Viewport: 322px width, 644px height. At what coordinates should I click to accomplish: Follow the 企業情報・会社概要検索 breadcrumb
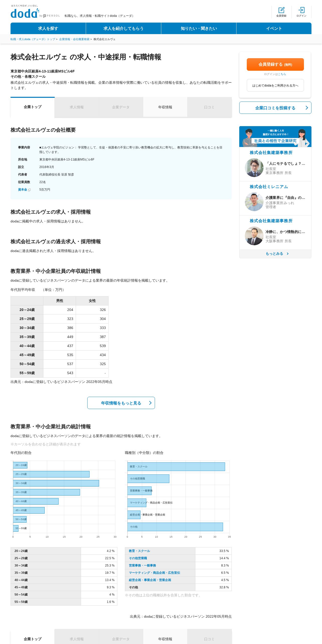[74, 39]
